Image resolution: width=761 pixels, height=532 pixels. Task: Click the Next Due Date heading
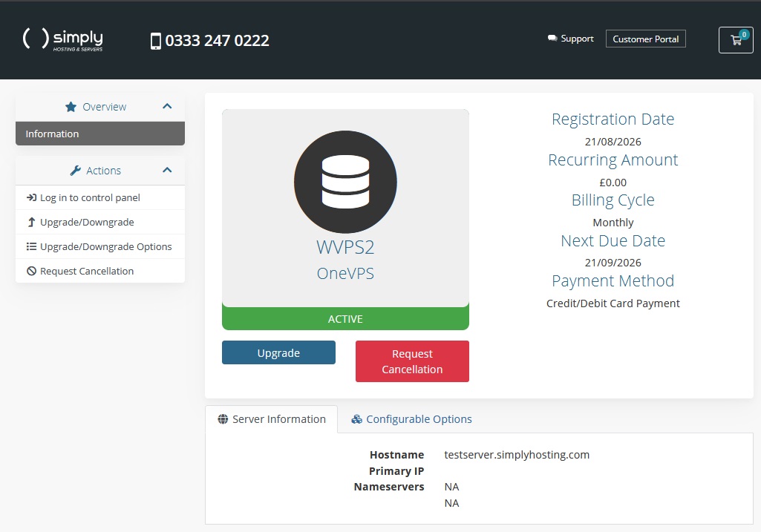613,240
